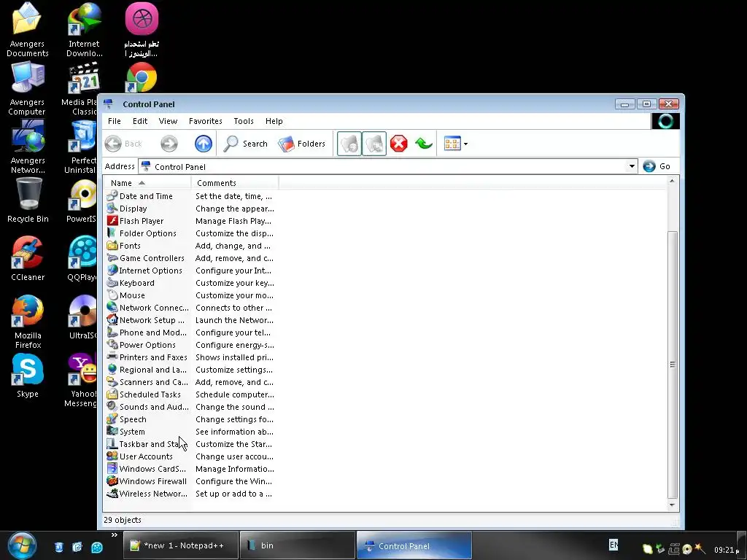Image resolution: width=747 pixels, height=560 pixels.
Task: Open the File menu
Action: [x=115, y=121]
